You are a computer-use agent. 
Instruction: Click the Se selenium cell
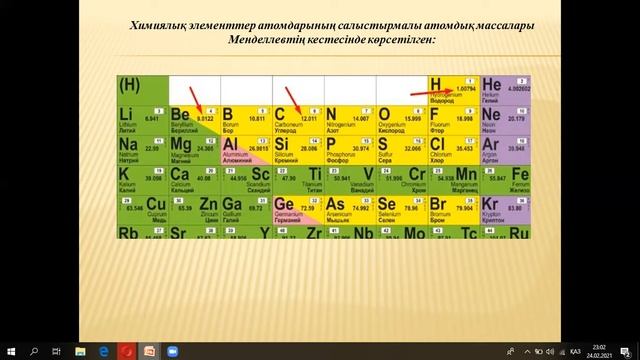(x=402, y=210)
